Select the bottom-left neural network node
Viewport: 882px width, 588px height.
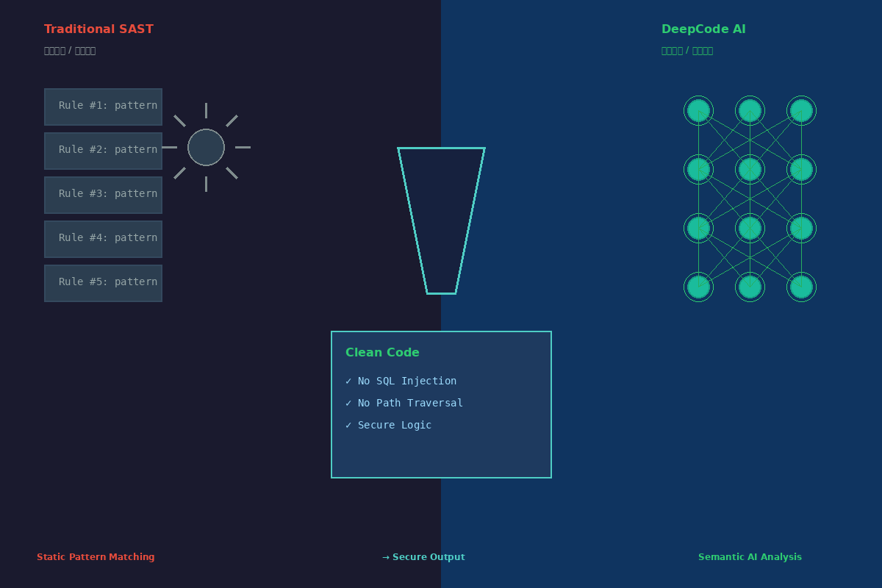[x=698, y=287]
